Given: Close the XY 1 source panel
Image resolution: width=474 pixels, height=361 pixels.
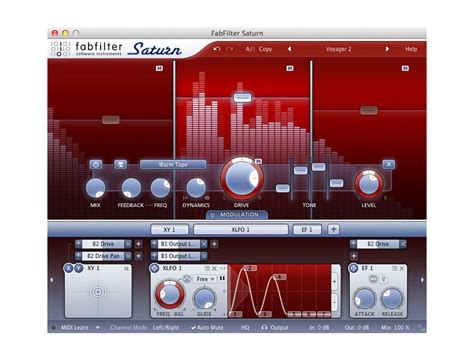Looking at the screenshot, I should pyautogui.click(x=126, y=268).
